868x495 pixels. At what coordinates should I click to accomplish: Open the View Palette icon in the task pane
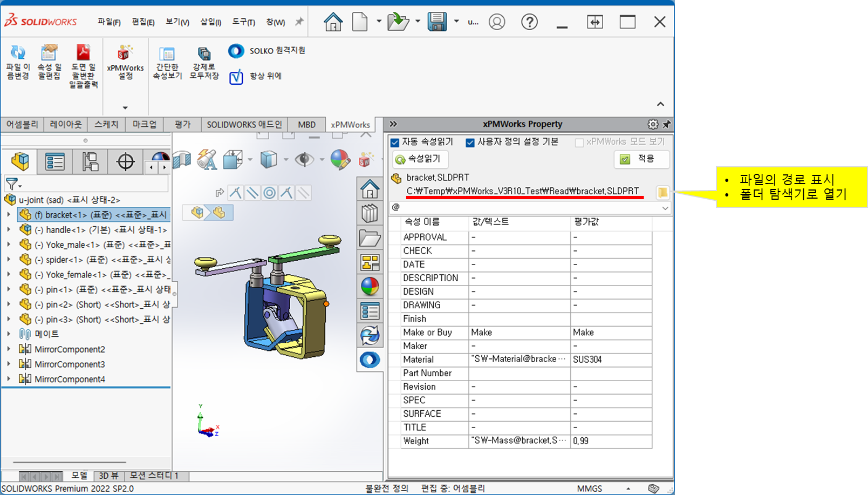tap(370, 262)
